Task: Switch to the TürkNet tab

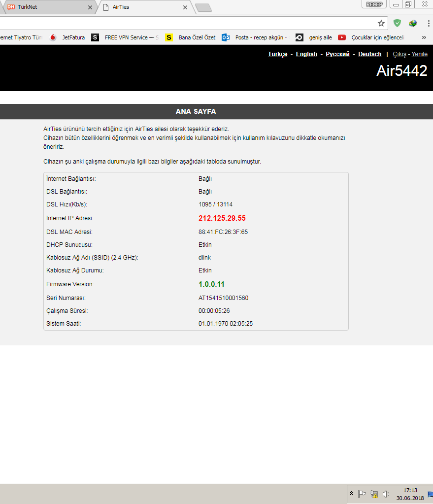Action: coord(48,7)
